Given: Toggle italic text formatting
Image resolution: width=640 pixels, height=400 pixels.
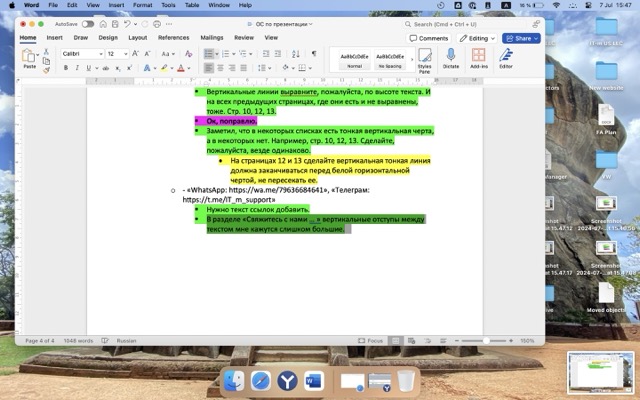Looking at the screenshot, I should coord(77,68).
